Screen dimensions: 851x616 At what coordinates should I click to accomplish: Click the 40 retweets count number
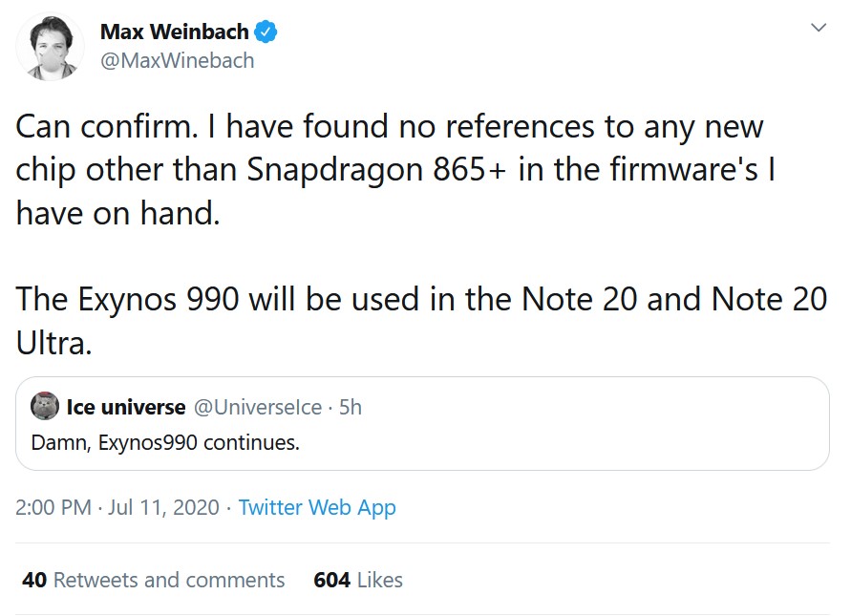tap(34, 580)
